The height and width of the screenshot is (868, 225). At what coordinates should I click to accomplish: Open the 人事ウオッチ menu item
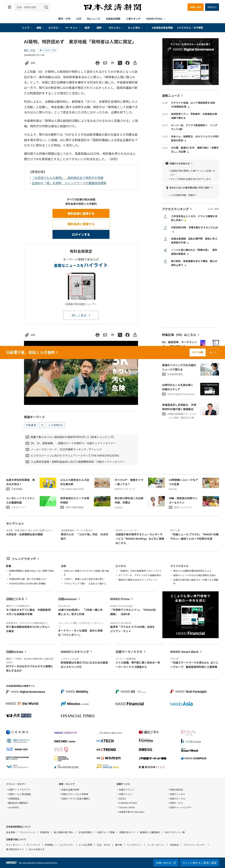pos(133,19)
